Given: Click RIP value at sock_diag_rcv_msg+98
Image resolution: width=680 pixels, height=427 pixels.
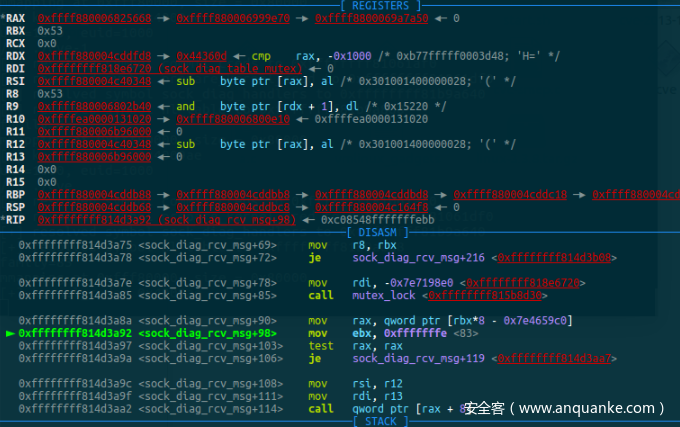Looking at the screenshot, I should tap(166, 219).
